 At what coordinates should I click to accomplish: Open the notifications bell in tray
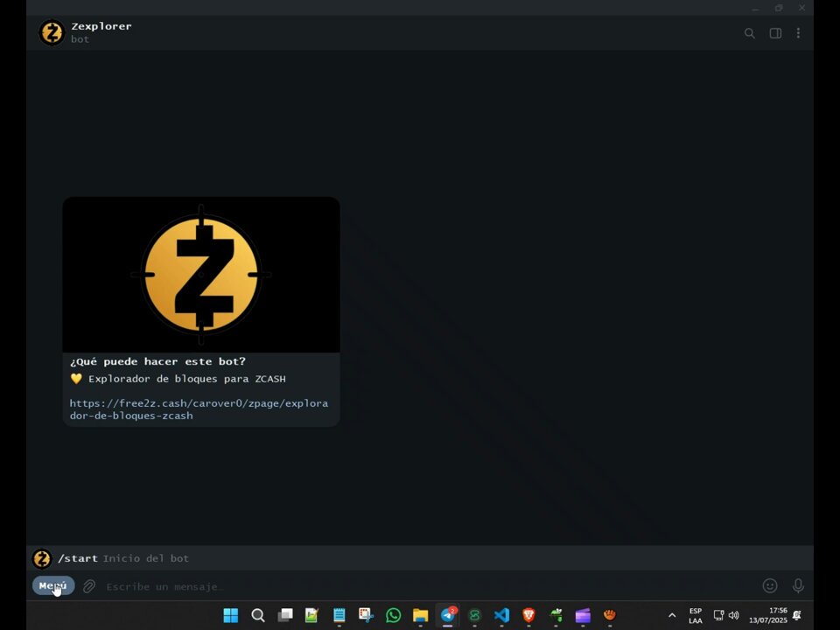point(797,615)
